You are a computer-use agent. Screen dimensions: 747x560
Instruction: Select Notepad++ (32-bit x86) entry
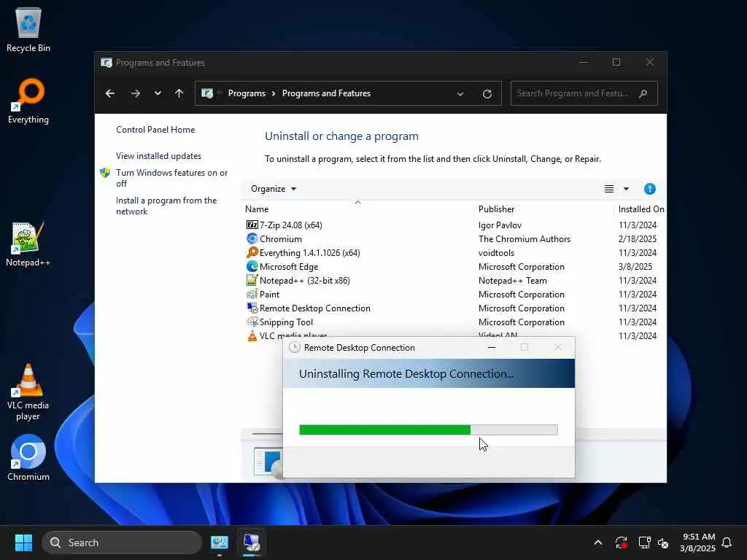[x=305, y=281]
